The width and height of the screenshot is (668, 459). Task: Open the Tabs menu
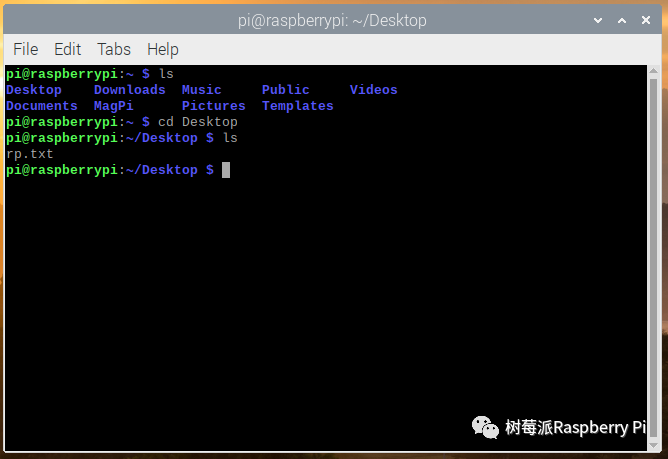pos(114,49)
